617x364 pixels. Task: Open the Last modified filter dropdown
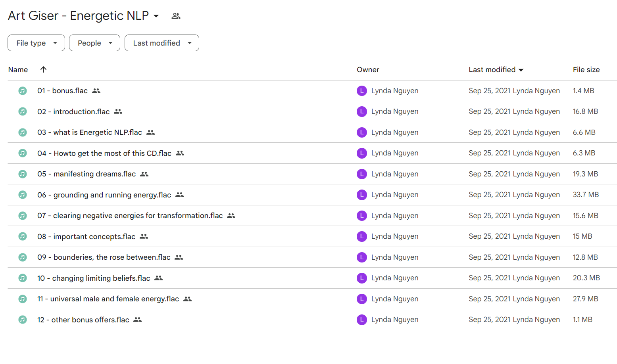pos(162,43)
